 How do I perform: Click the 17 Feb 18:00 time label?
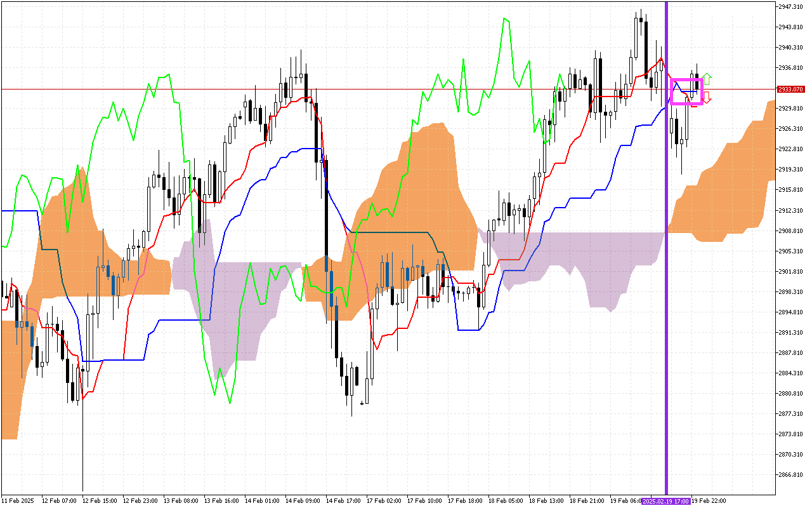pyautogui.click(x=466, y=501)
